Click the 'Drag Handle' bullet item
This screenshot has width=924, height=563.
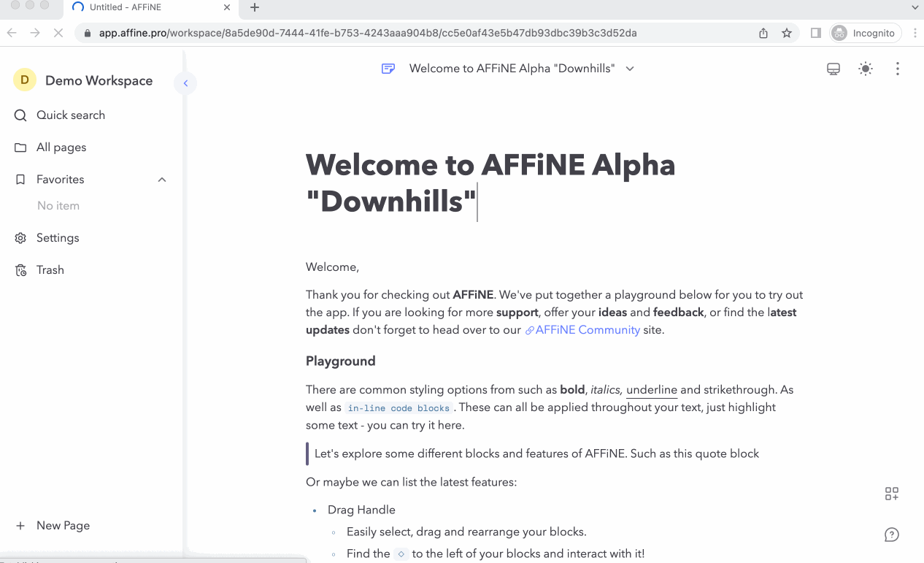click(x=361, y=510)
